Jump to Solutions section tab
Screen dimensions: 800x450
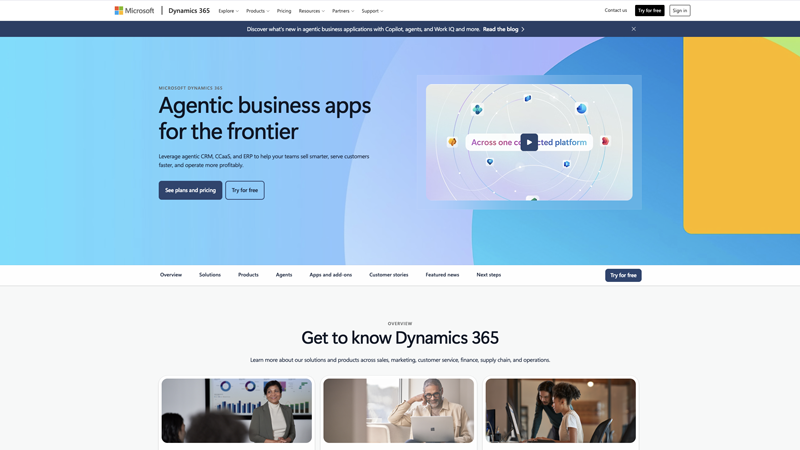tap(210, 274)
